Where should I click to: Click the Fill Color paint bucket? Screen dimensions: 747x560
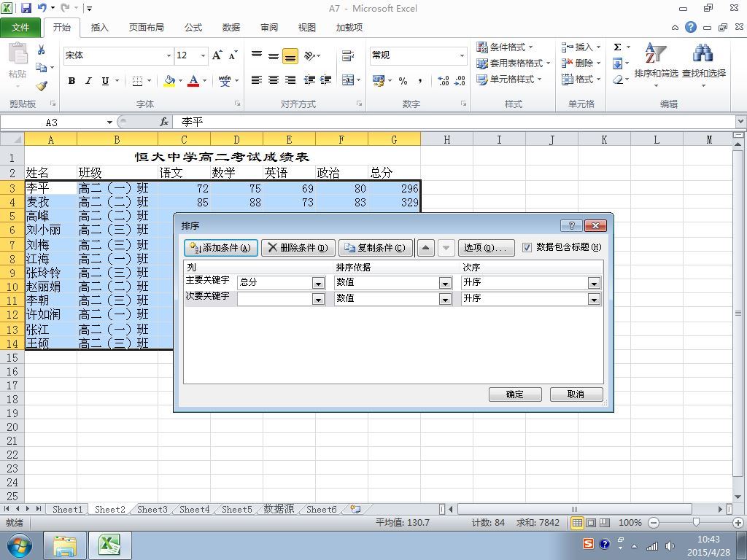coord(169,81)
